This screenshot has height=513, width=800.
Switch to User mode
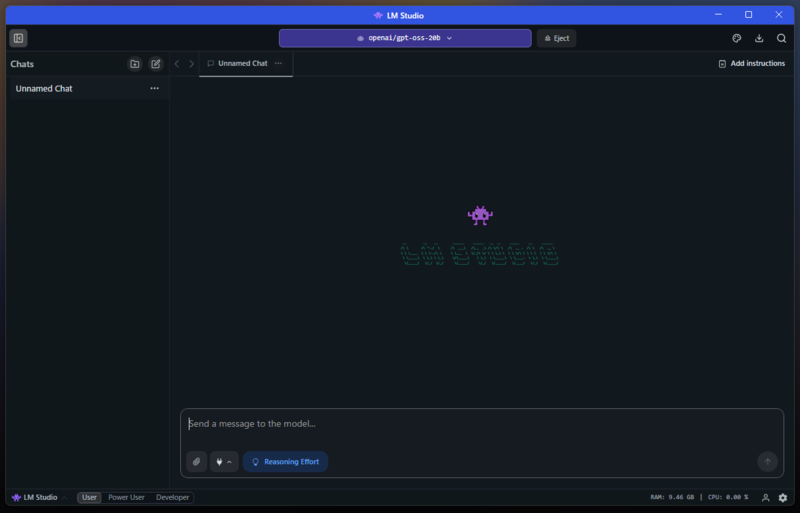pos(89,497)
